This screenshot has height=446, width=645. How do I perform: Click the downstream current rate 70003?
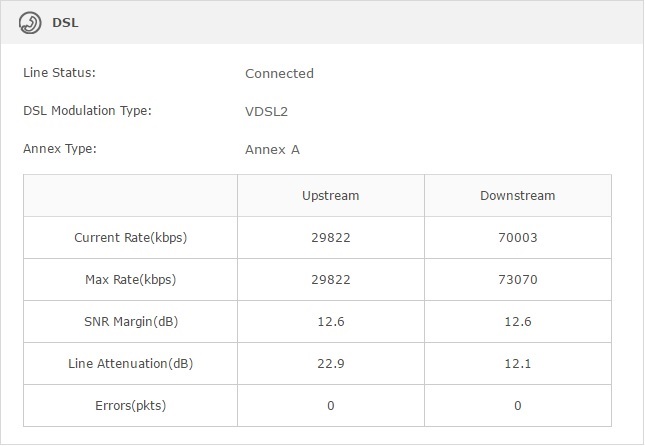tap(517, 238)
